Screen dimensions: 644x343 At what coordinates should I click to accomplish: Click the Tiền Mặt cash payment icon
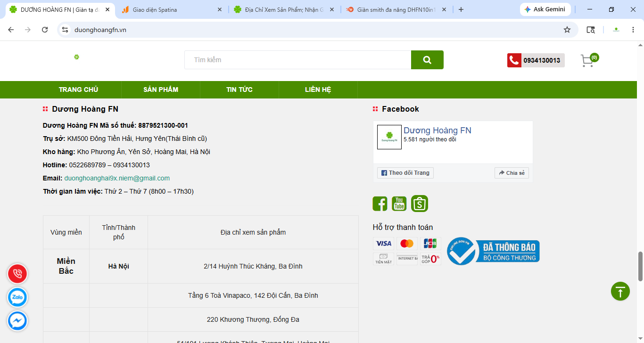(x=383, y=259)
